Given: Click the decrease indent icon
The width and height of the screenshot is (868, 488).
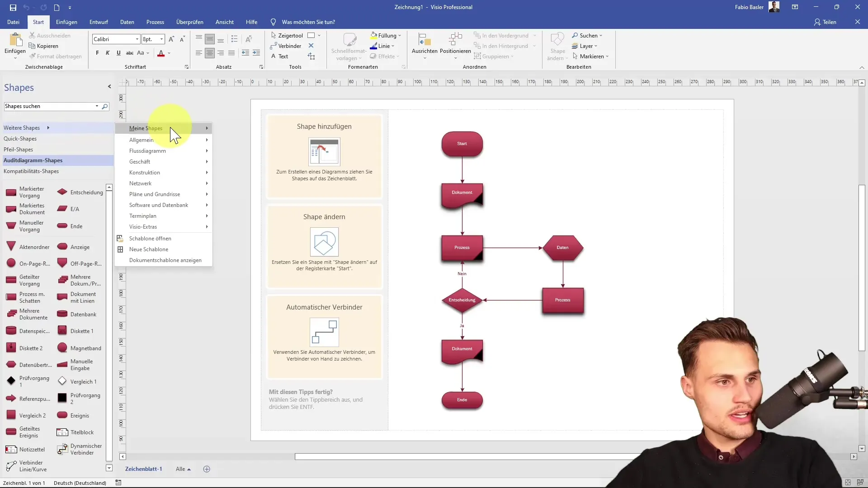Looking at the screenshot, I should pyautogui.click(x=245, y=53).
